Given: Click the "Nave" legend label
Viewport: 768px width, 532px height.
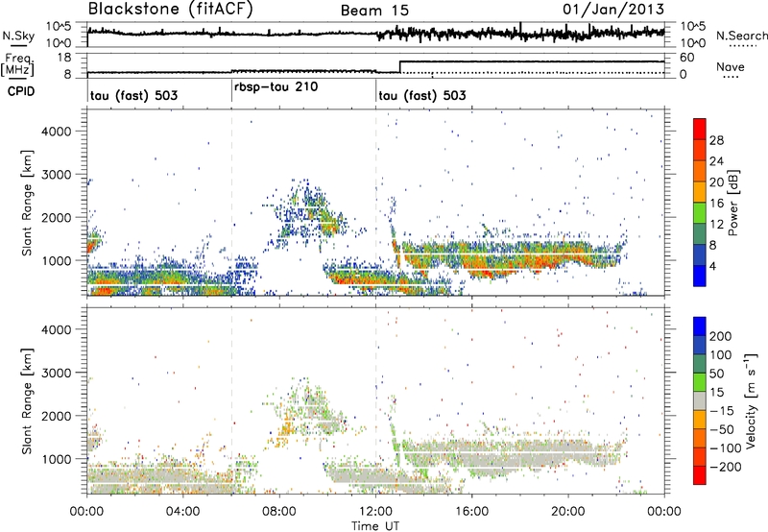Looking at the screenshot, I should click(x=731, y=66).
